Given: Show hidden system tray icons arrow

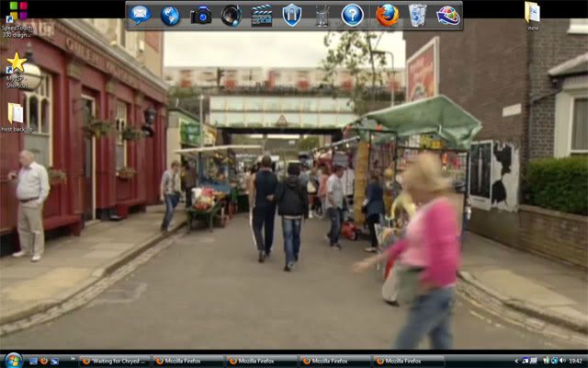Looking at the screenshot, I should tap(516, 362).
